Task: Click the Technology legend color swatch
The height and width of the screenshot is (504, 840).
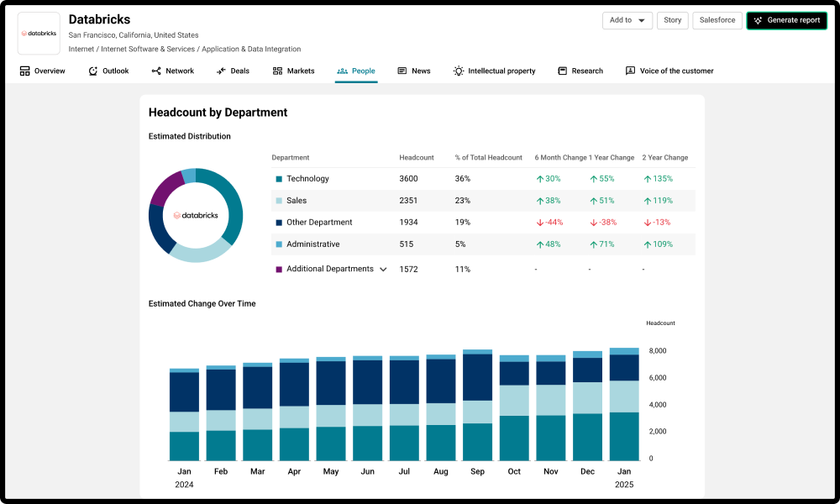Action: [x=279, y=179]
